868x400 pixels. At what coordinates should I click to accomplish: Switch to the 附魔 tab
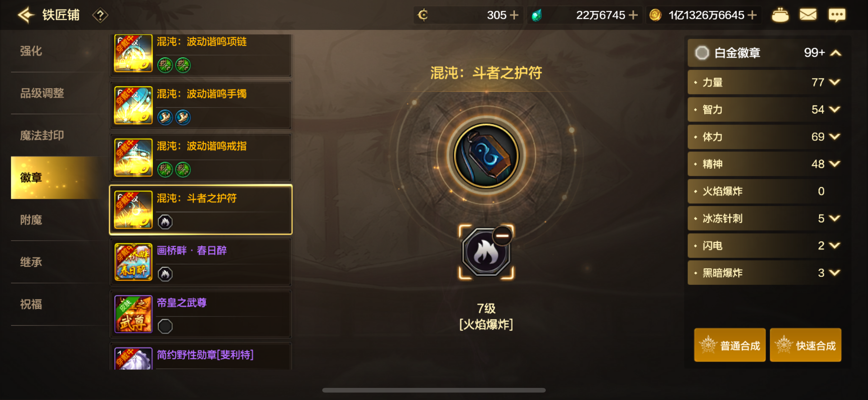(31, 220)
